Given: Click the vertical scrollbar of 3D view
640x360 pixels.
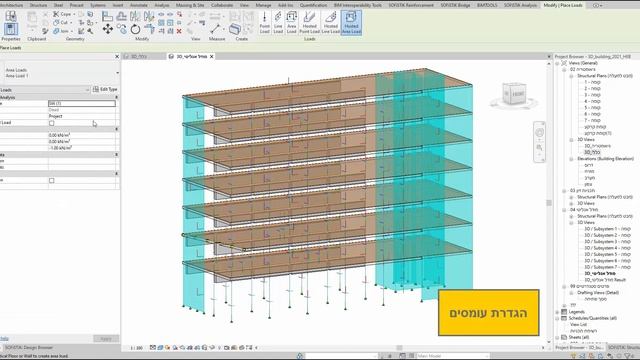Looking at the screenshot, I should coord(549,203).
